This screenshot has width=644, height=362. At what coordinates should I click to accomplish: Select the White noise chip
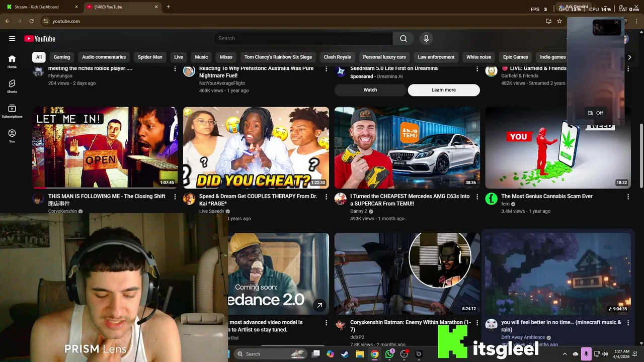[x=478, y=57]
